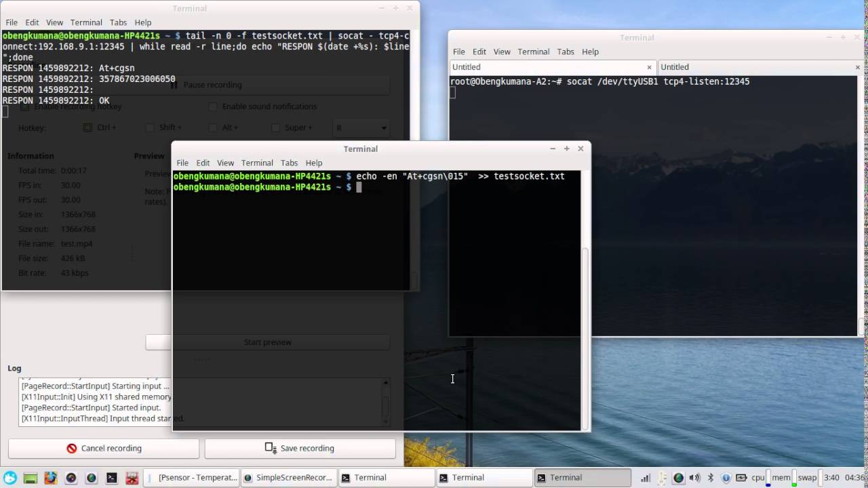Toggle Enable recording hotkey checkbox
The width and height of the screenshot is (868, 488).
(25, 106)
